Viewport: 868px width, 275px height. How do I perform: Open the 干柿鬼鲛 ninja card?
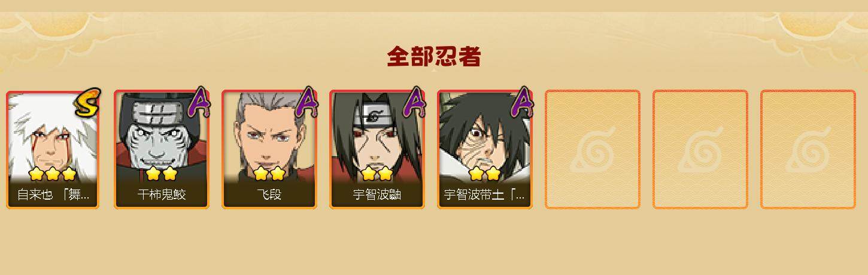click(x=162, y=149)
